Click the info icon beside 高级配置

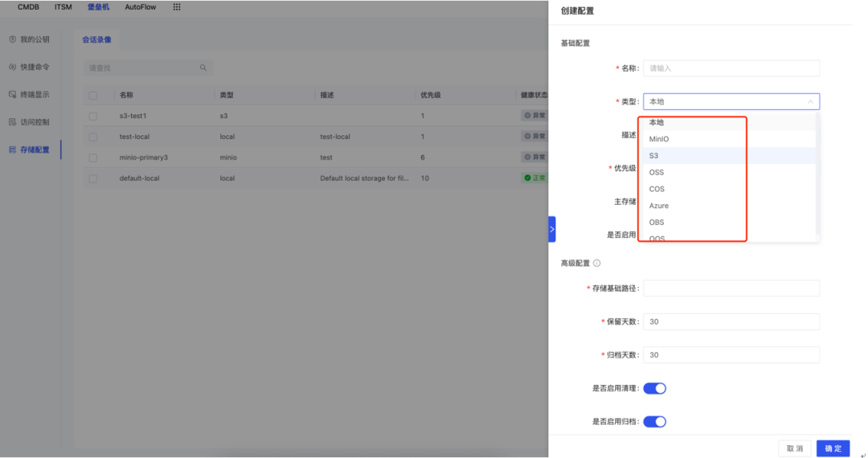click(596, 264)
